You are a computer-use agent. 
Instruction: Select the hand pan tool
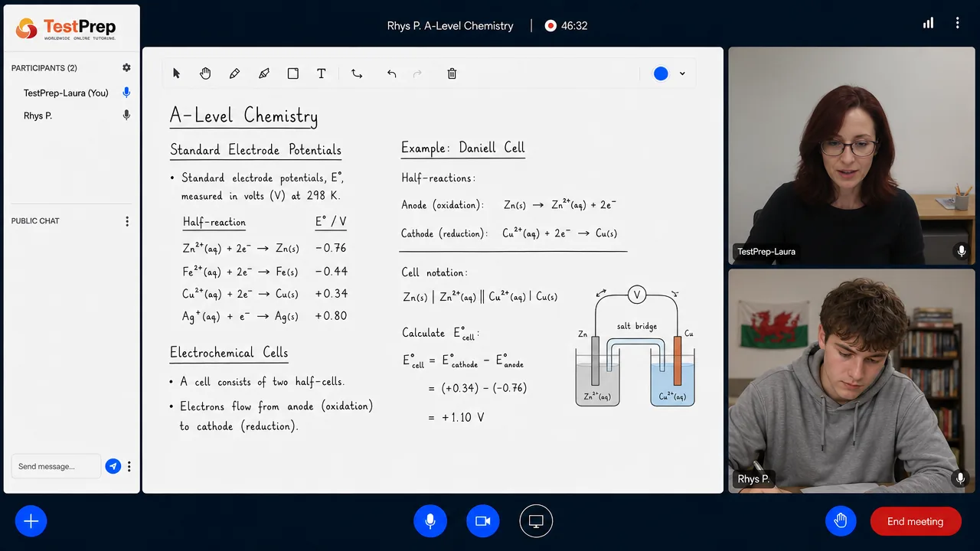pyautogui.click(x=205, y=73)
